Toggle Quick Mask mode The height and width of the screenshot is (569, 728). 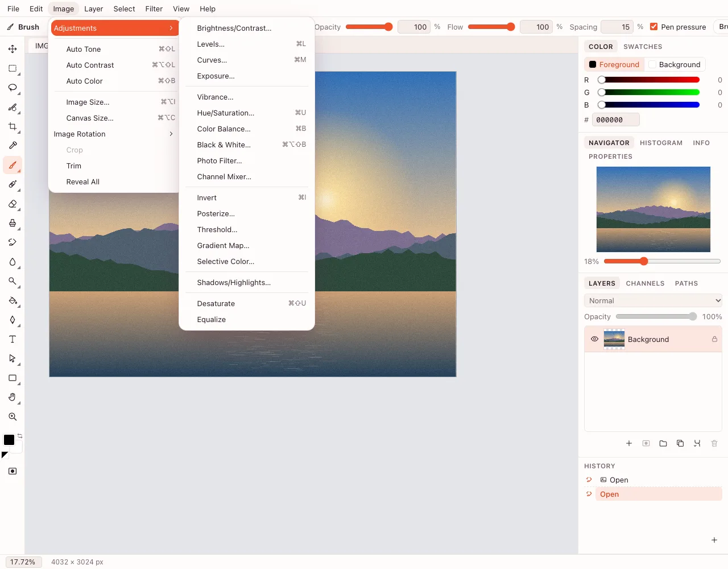pos(13,471)
